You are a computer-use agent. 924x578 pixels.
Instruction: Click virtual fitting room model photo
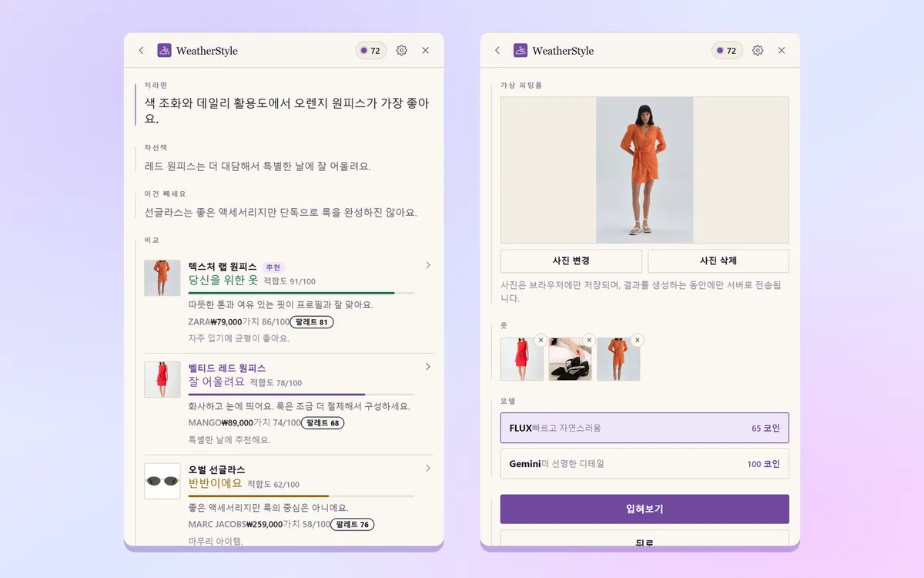tap(644, 170)
